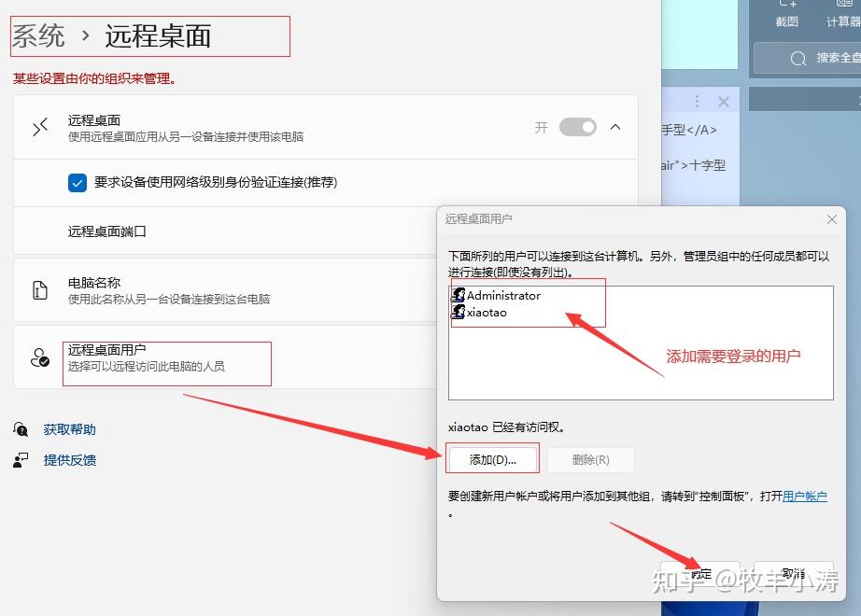Select the Administrator user icon in the list

460,294
